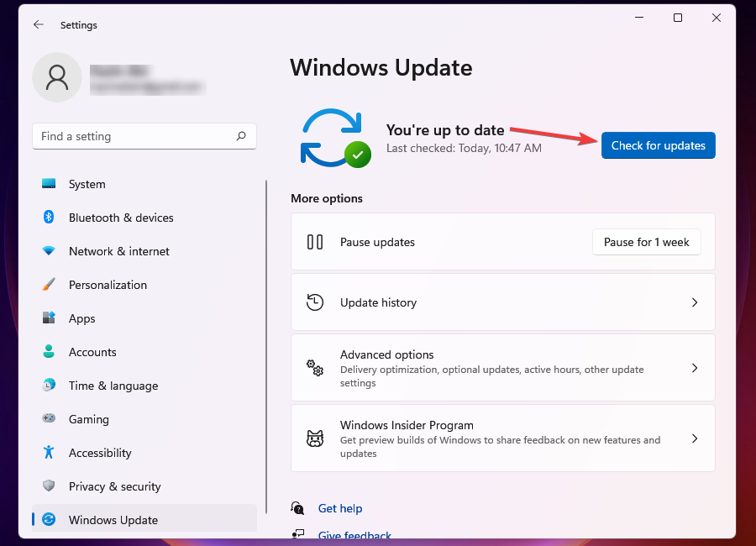Expand the Windows Insider Program row
The image size is (756, 546).
tap(695, 438)
